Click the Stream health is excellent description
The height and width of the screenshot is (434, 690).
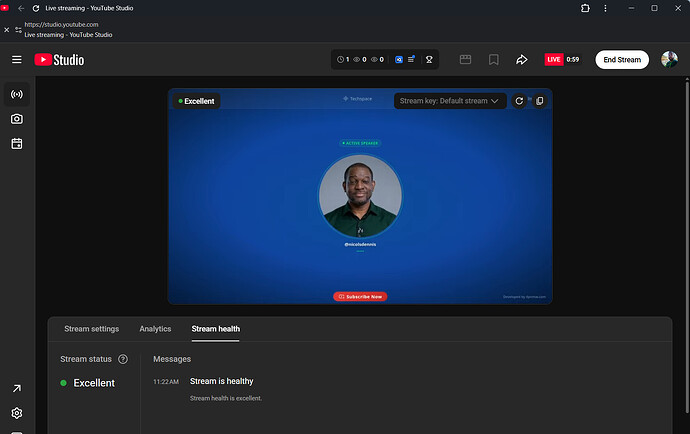point(226,398)
